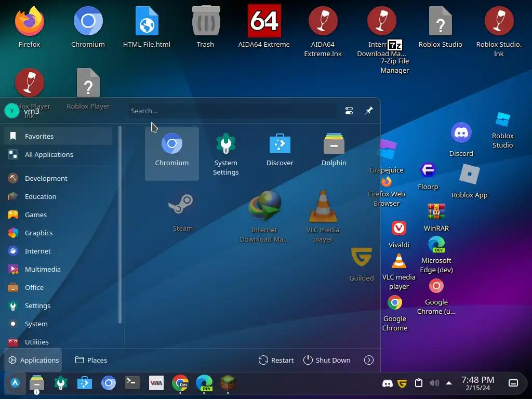Launch System Settings from Favorites
This screenshot has height=399, width=532.
pos(225,153)
